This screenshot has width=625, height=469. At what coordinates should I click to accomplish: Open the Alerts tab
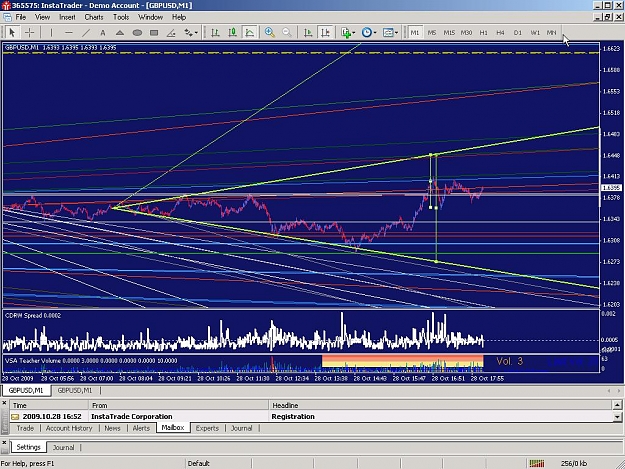141,428
